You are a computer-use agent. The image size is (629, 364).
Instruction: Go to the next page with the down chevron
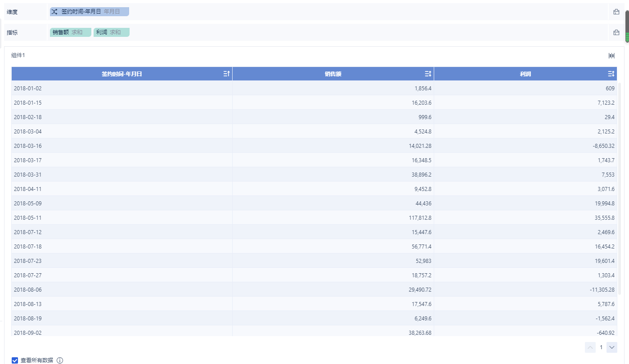612,347
